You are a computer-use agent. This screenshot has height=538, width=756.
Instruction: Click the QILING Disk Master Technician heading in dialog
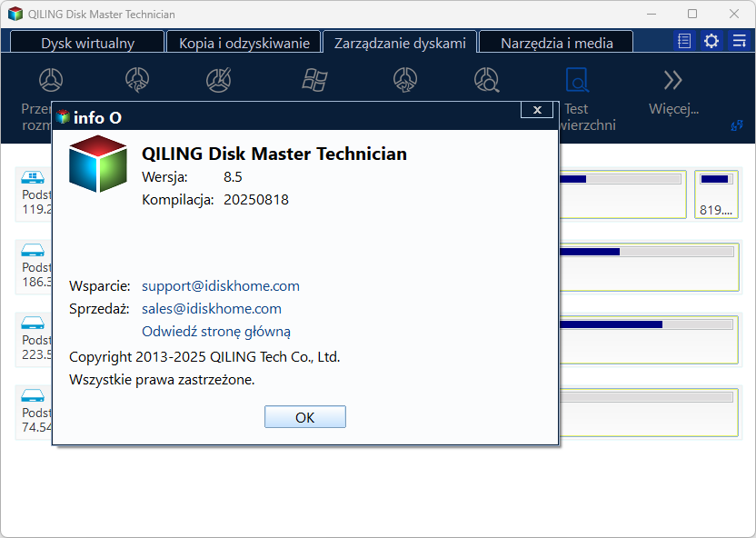tap(274, 154)
